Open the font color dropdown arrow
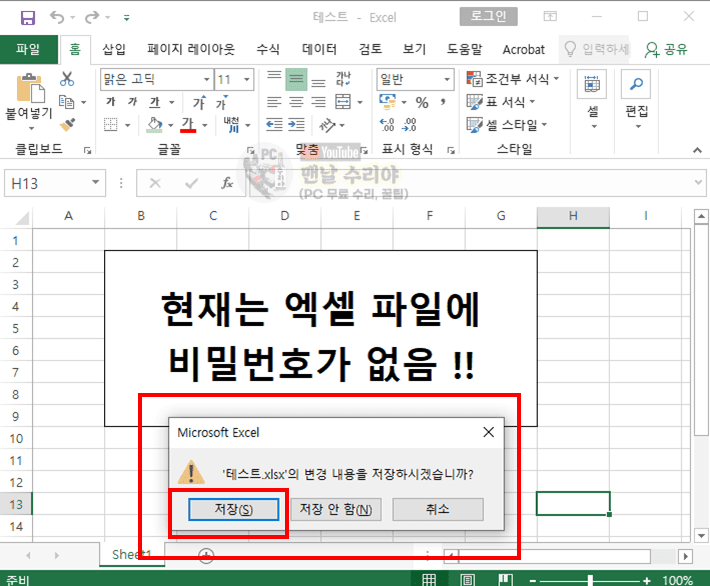Screen dimensions: 710x586 tap(205, 125)
